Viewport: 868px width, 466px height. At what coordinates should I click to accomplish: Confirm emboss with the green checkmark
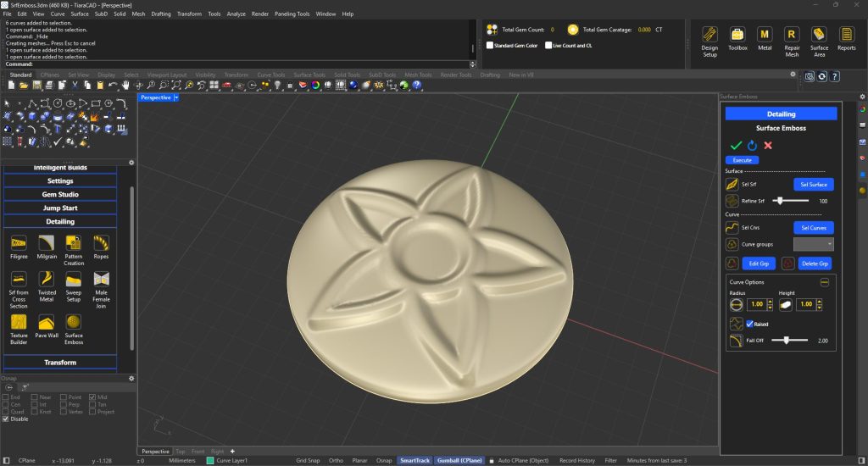coord(735,146)
